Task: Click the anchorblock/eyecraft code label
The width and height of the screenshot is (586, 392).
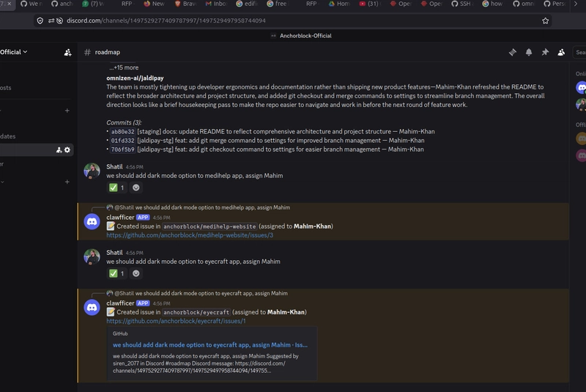Action: 196,312
